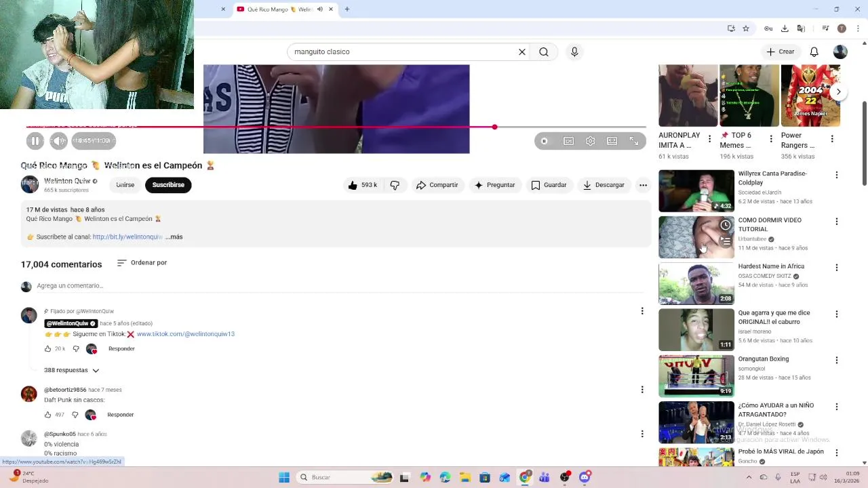This screenshot has width=868, height=488.
Task: Click the Unirse membership button
Action: (125, 185)
